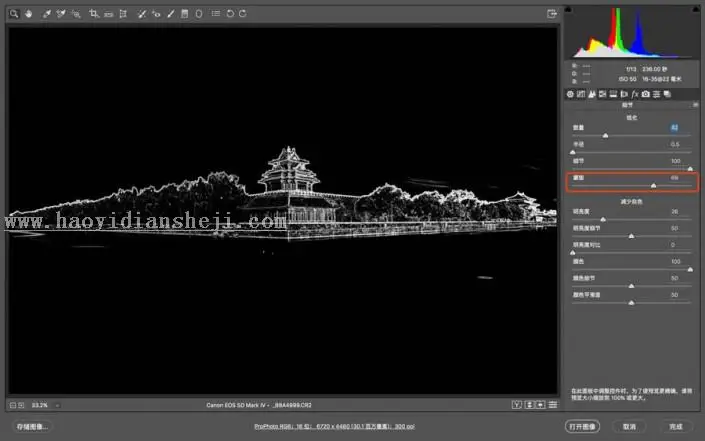The height and width of the screenshot is (441, 705).
Task: Rotate image 90 degrees counterclockwise
Action: tap(230, 13)
